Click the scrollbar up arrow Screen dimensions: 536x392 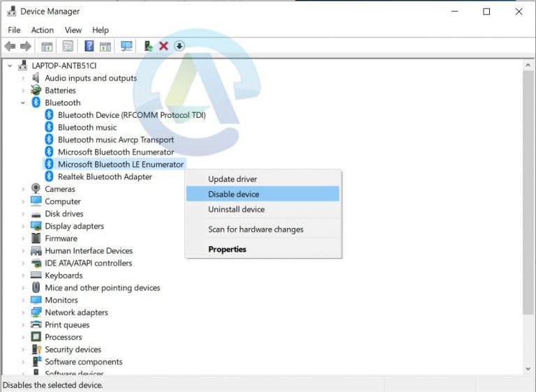528,65
